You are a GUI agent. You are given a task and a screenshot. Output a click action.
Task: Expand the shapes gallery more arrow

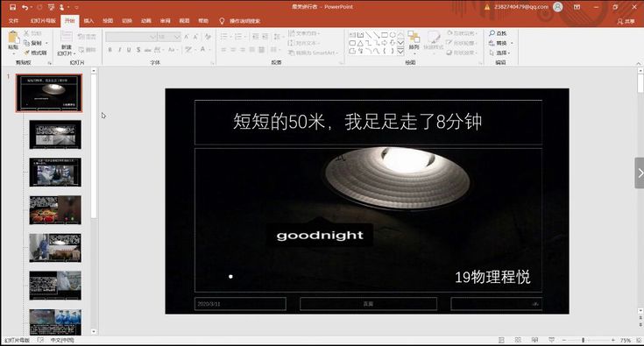(x=400, y=52)
